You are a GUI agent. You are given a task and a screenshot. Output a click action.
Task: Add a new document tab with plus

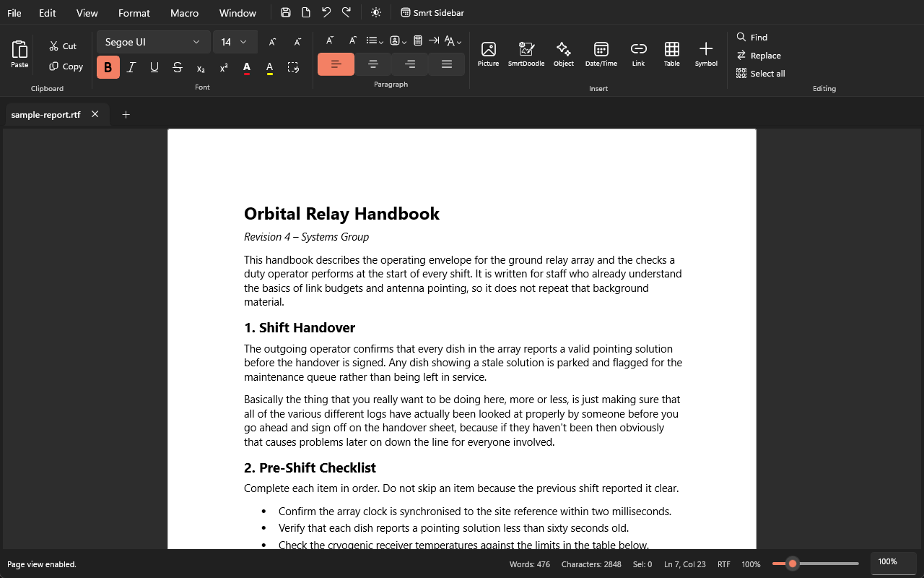(x=126, y=114)
